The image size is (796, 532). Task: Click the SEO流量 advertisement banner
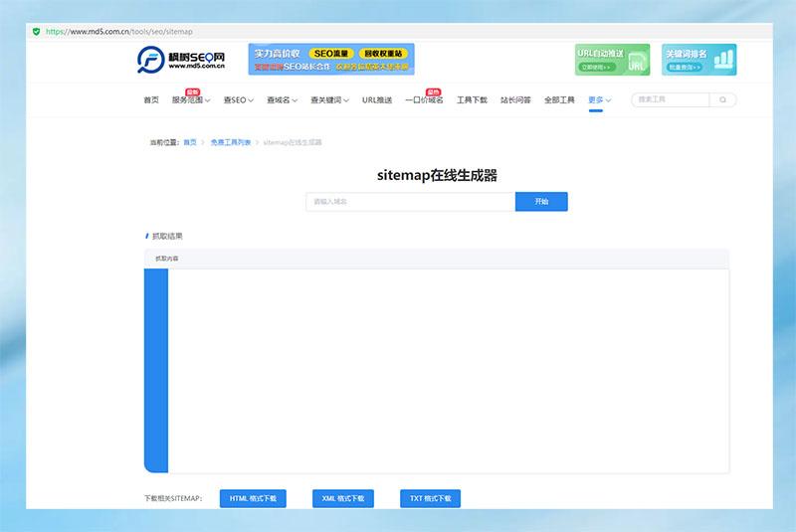point(331,60)
